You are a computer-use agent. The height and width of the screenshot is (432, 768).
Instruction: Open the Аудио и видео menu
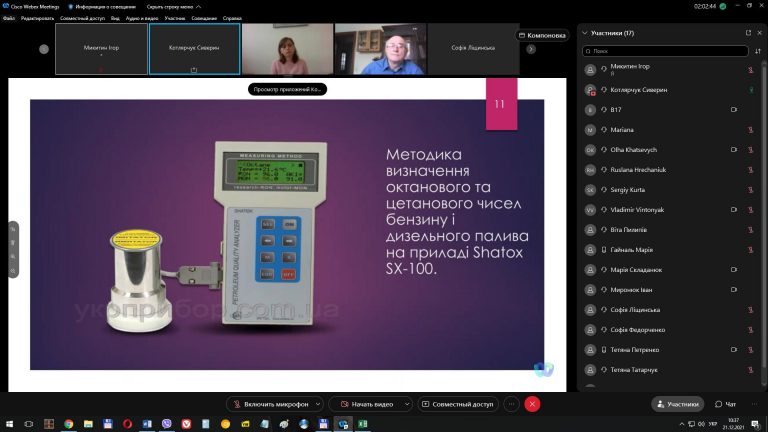click(142, 18)
